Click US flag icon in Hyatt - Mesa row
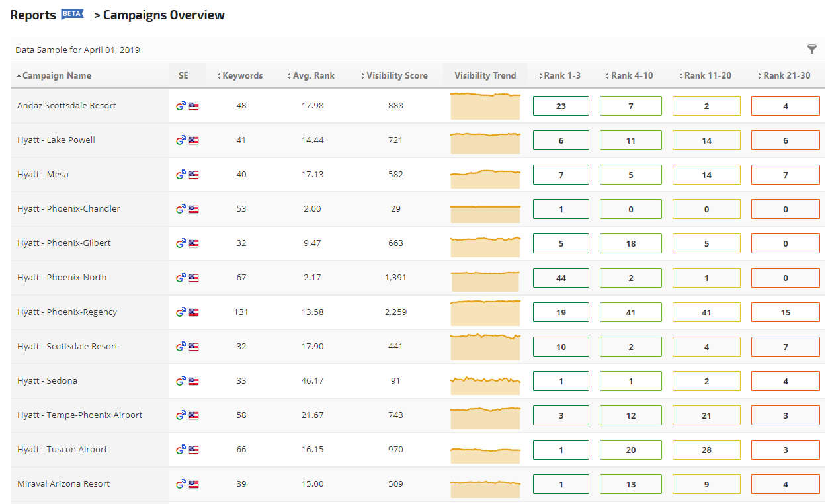The height and width of the screenshot is (504, 828). [x=194, y=175]
